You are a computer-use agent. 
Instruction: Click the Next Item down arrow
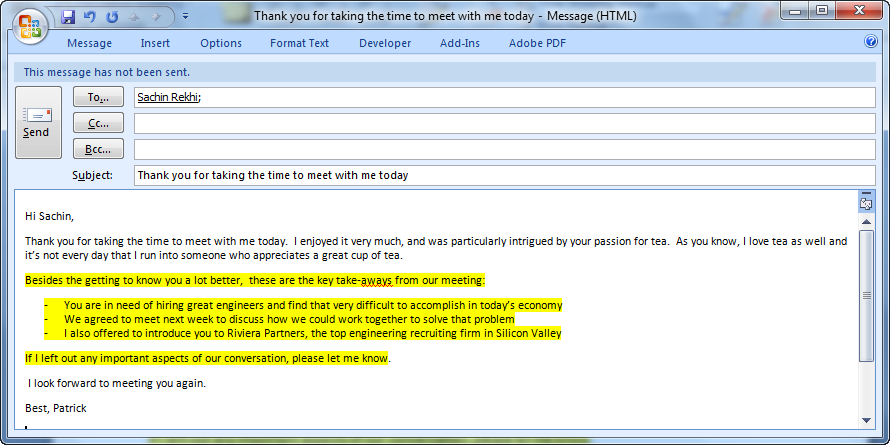click(x=157, y=17)
